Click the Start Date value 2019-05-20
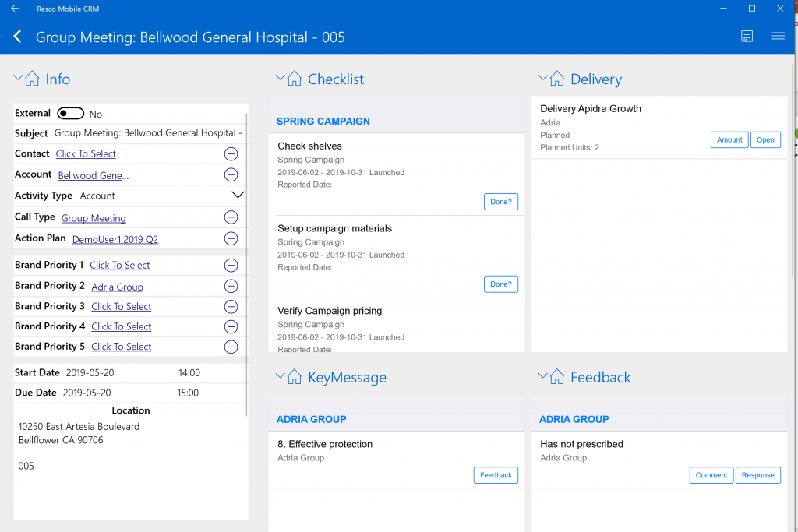 [x=90, y=373]
